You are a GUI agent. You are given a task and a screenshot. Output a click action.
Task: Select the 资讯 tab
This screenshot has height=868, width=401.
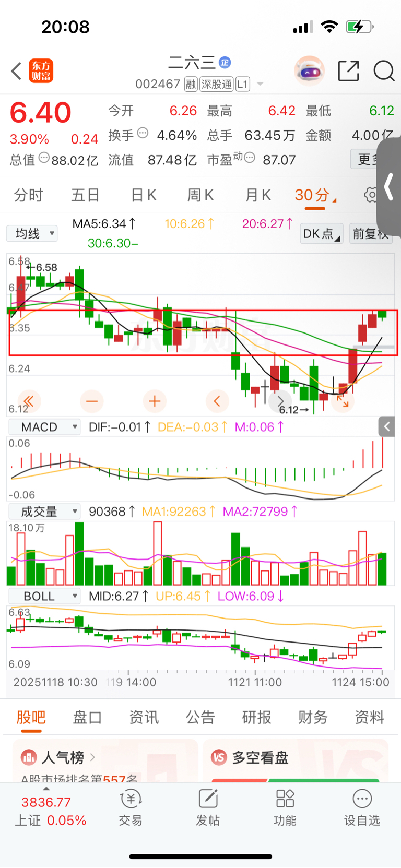pyautogui.click(x=144, y=718)
